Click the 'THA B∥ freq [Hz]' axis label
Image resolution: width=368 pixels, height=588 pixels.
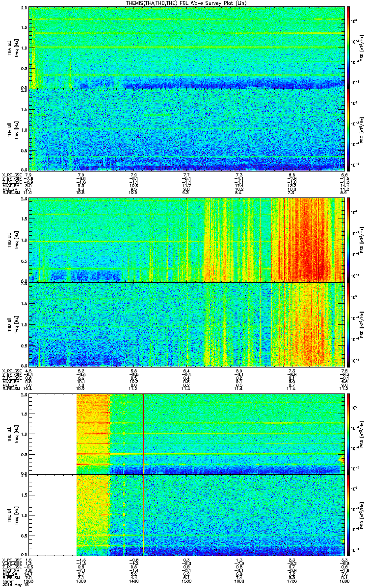click(12, 129)
